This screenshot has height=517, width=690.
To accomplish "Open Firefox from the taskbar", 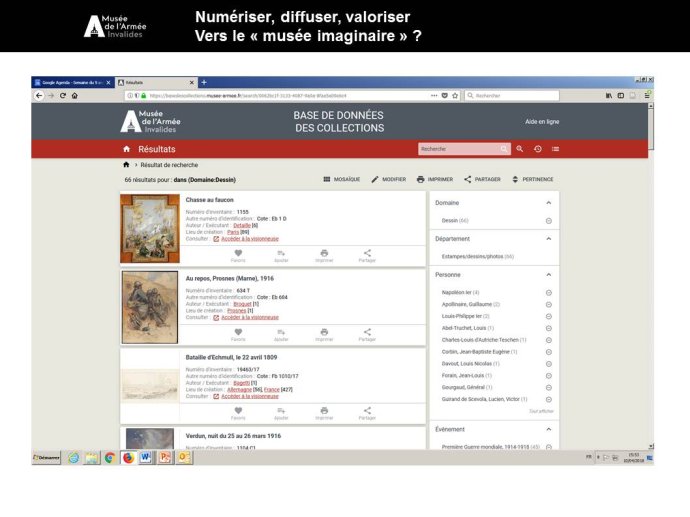I will point(128,458).
